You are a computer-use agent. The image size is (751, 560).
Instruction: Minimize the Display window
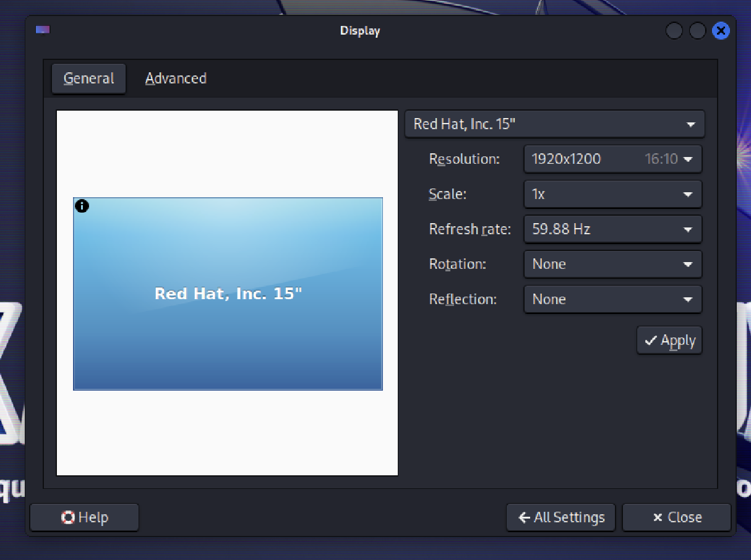pos(674,30)
